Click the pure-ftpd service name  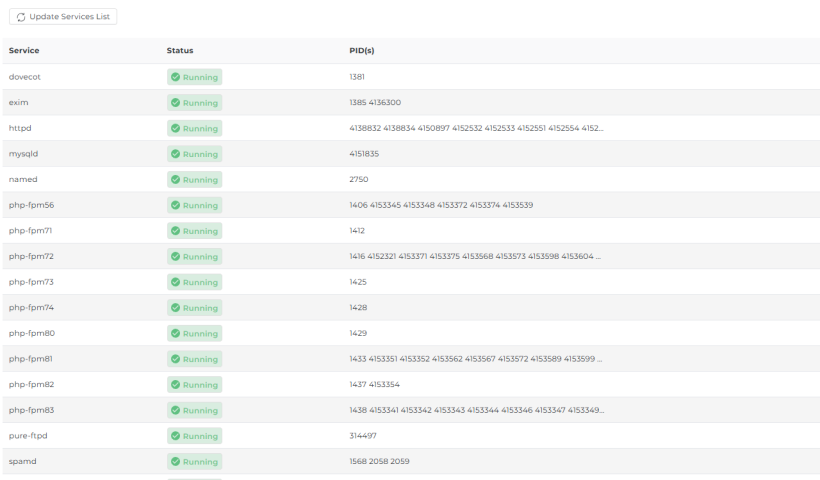point(28,436)
